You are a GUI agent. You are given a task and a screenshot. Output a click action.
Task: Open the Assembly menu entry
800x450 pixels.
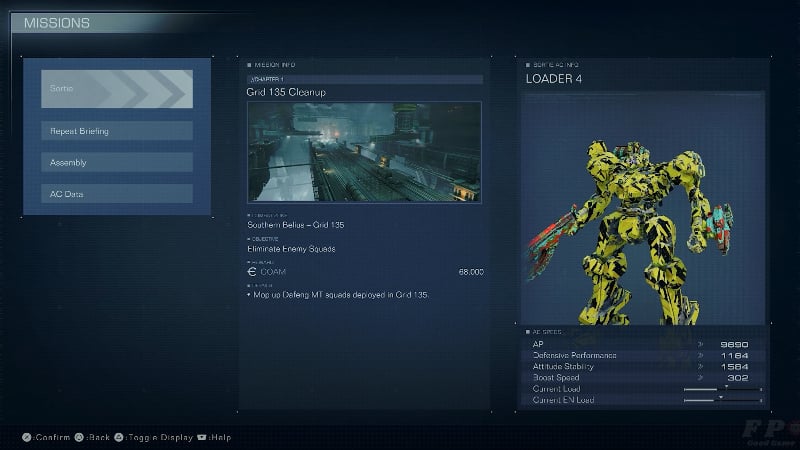pyautogui.click(x=117, y=163)
